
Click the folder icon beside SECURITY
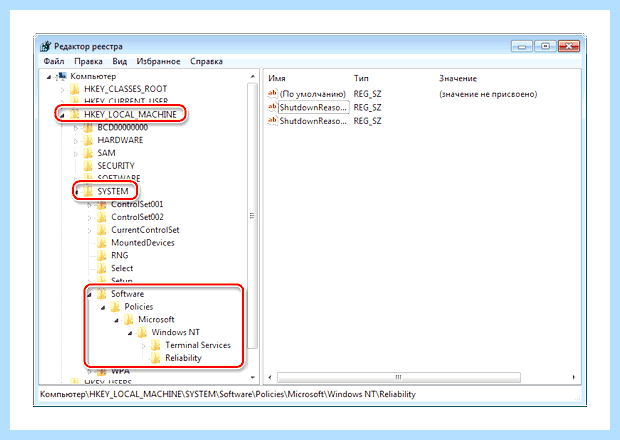[x=88, y=166]
